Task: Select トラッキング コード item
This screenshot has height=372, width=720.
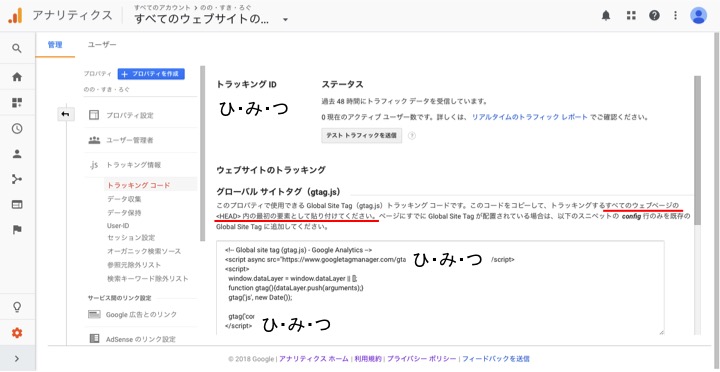Action: pyautogui.click(x=138, y=185)
